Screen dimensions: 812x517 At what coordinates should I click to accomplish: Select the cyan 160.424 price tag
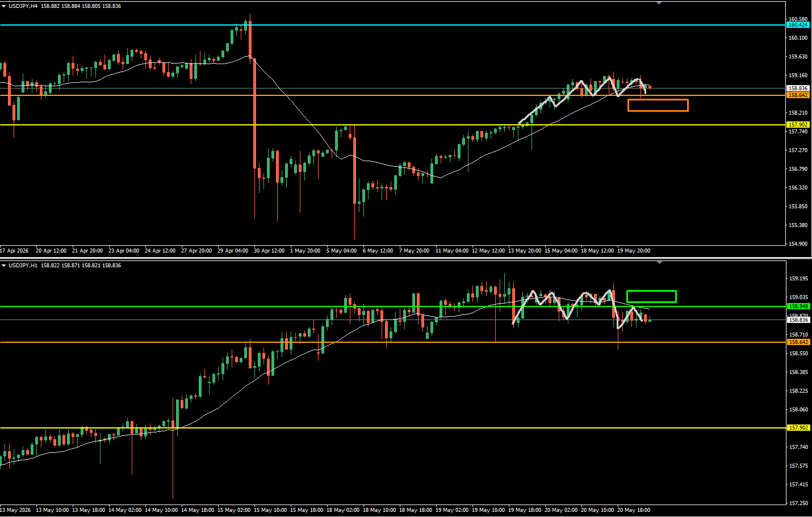point(798,25)
